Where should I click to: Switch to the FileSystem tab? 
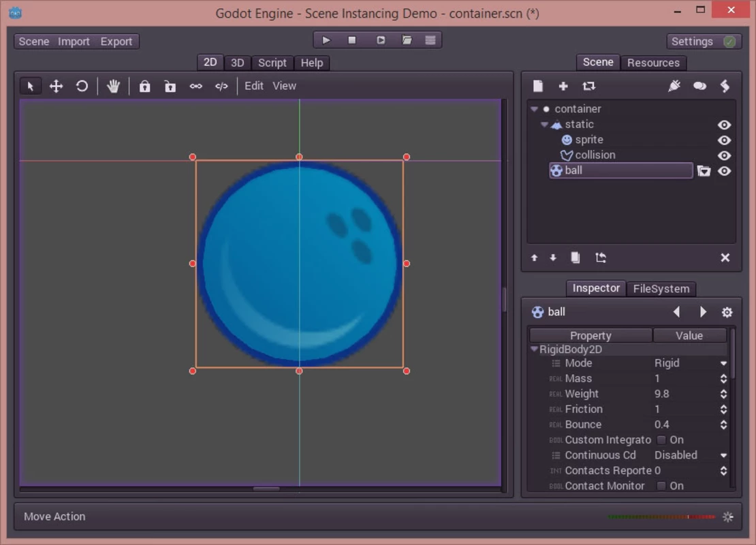661,289
